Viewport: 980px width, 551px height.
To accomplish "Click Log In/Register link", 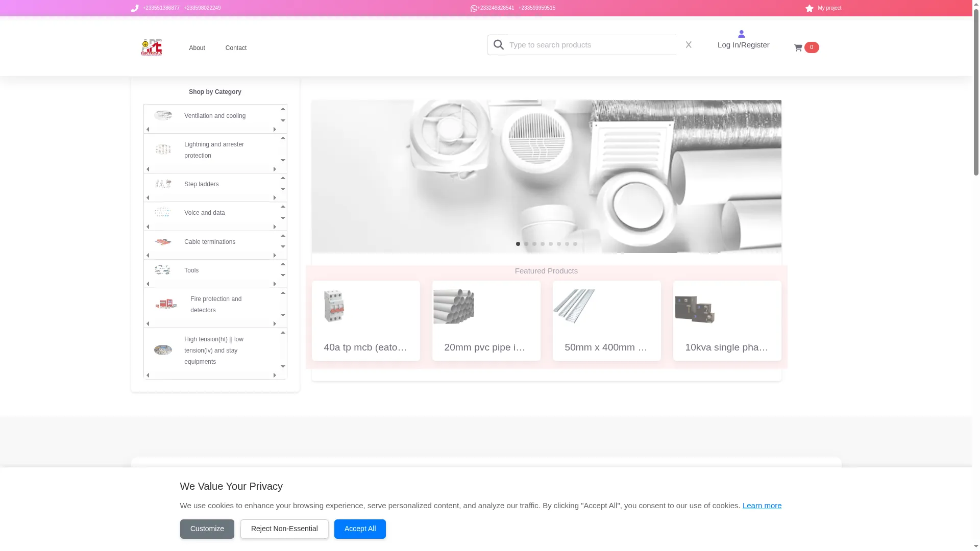I will tap(743, 45).
